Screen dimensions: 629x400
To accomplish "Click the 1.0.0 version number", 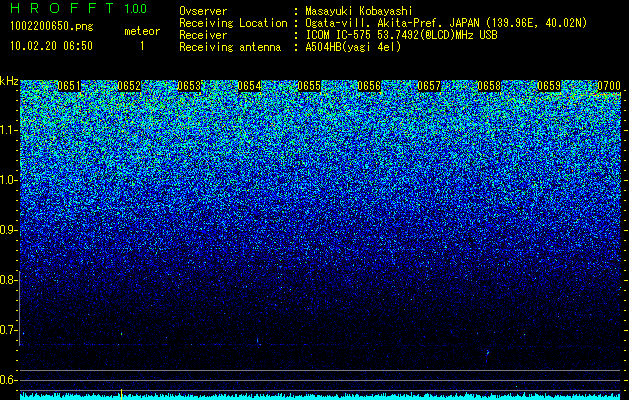I will pyautogui.click(x=135, y=8).
